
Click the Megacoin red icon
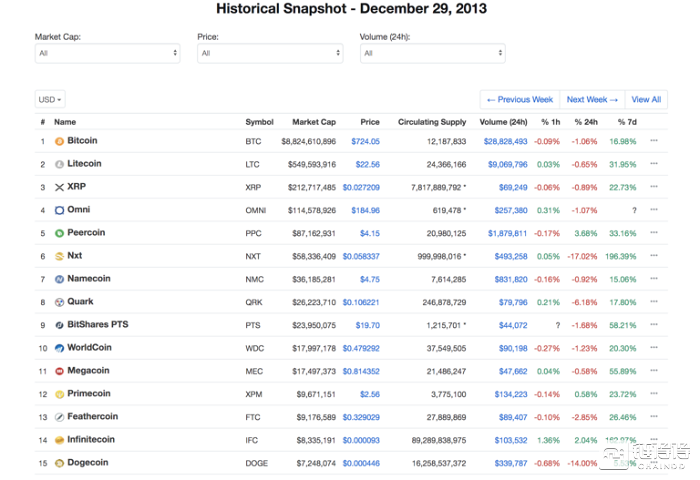point(59,371)
